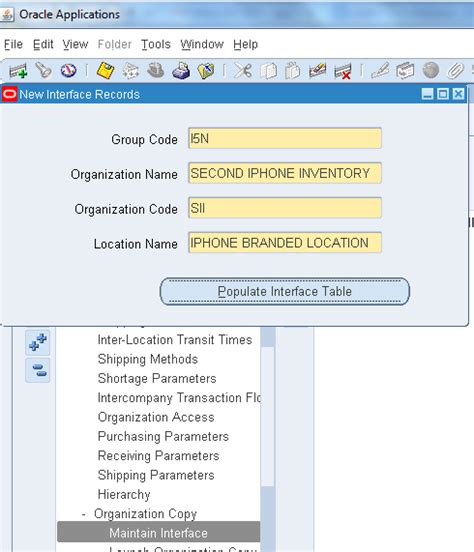Click the Expand All double-plus navigator icon
474x552 pixels.
pos(38,342)
